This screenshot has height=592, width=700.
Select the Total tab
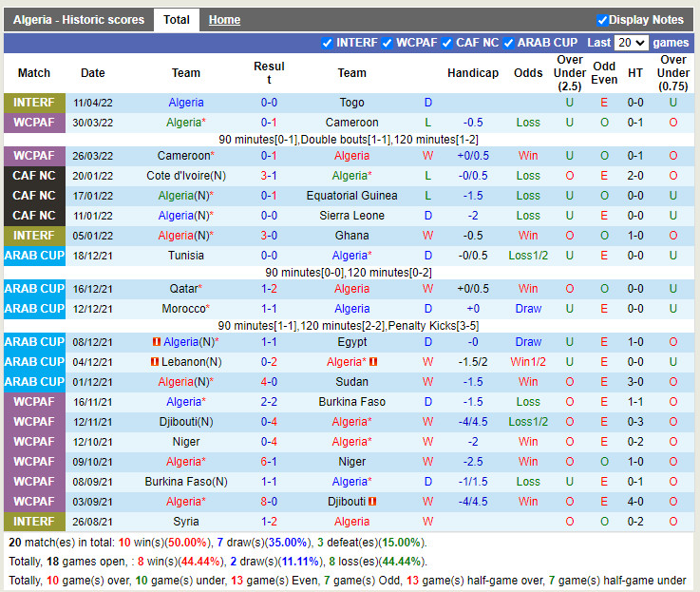pyautogui.click(x=176, y=20)
